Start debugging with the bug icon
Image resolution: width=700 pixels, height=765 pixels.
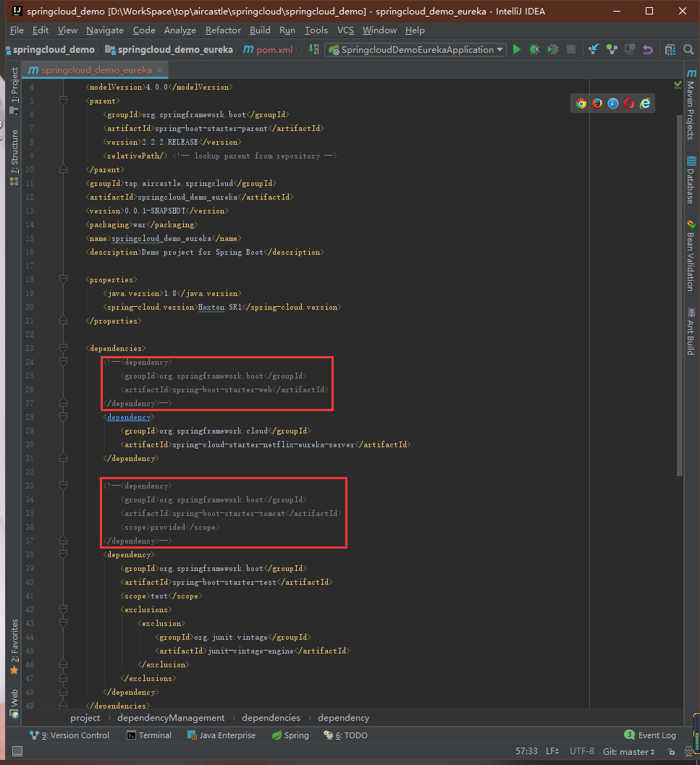pyautogui.click(x=534, y=49)
